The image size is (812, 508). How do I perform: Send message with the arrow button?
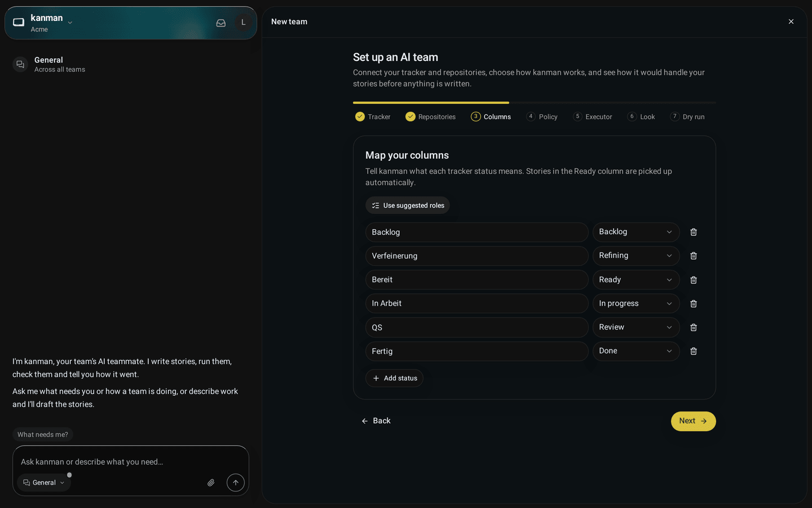[236, 483]
